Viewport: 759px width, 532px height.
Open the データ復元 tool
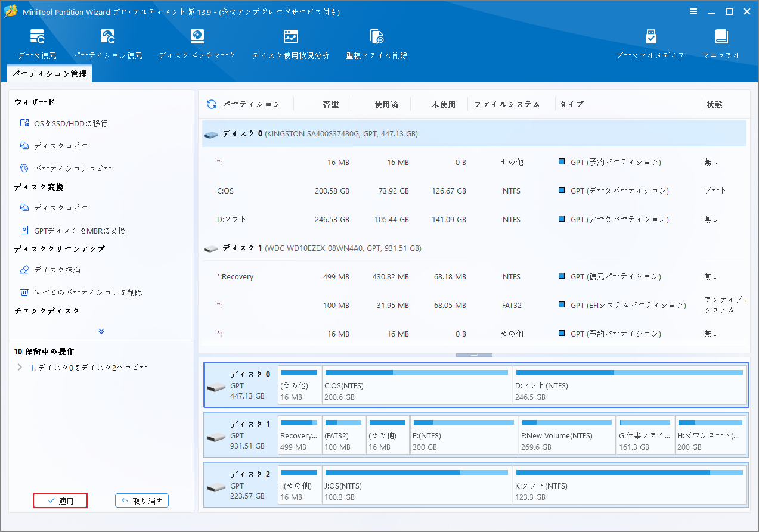[37, 43]
